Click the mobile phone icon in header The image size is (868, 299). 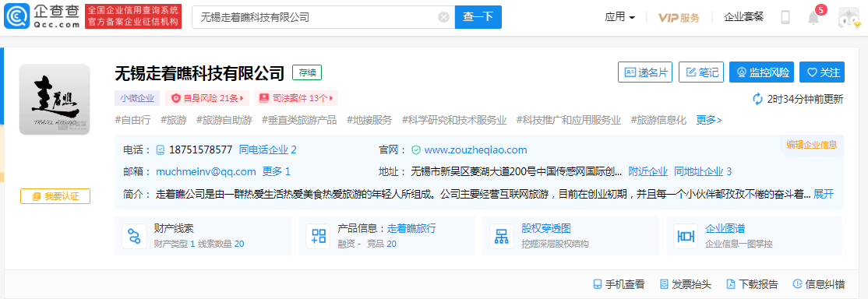click(785, 17)
